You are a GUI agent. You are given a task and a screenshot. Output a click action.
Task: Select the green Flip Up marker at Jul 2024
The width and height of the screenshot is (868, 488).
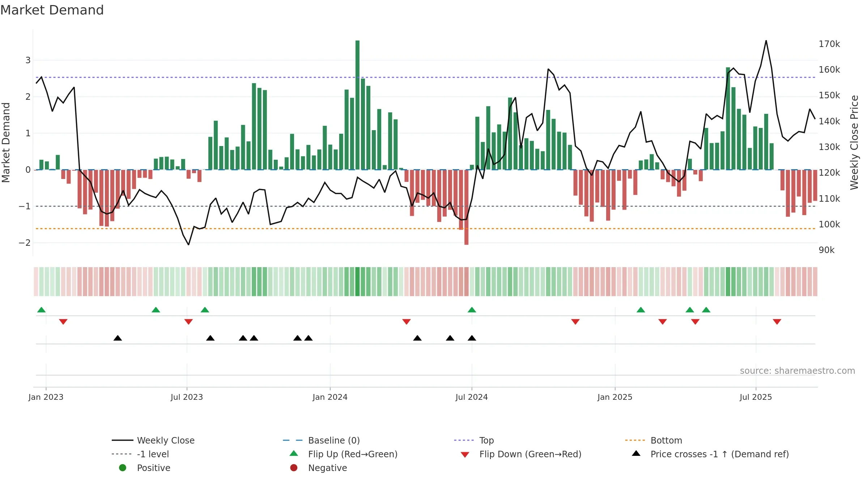pyautogui.click(x=472, y=310)
